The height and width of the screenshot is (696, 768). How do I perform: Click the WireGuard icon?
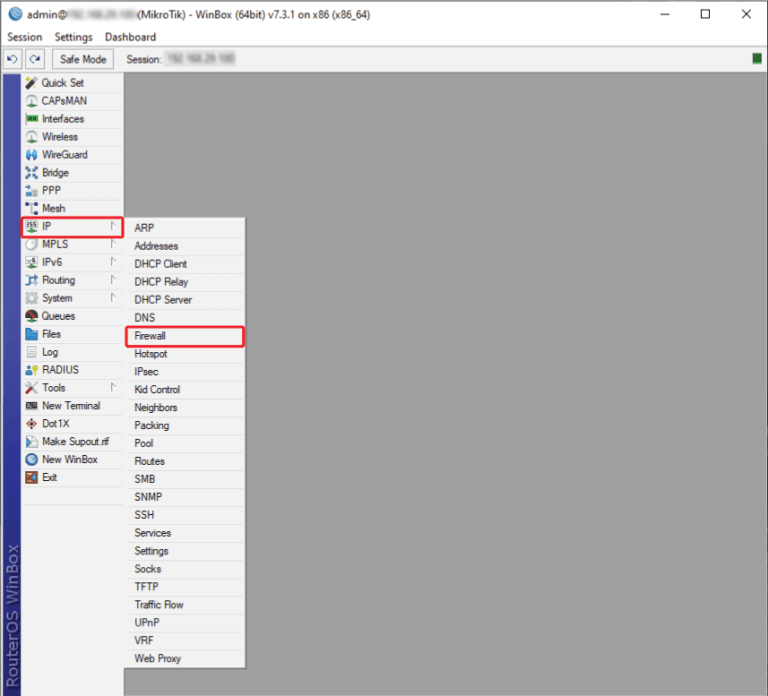click(31, 155)
